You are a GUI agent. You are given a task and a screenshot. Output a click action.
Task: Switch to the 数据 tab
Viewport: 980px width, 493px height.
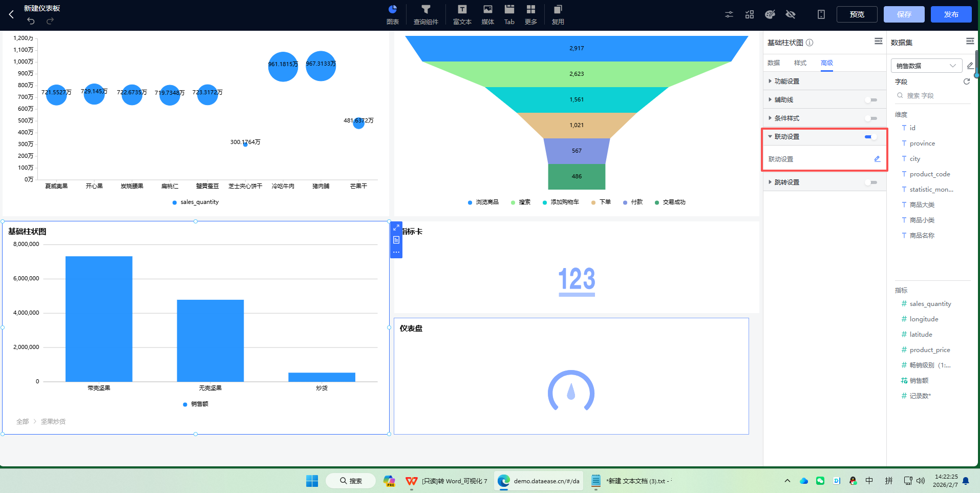[x=774, y=63]
